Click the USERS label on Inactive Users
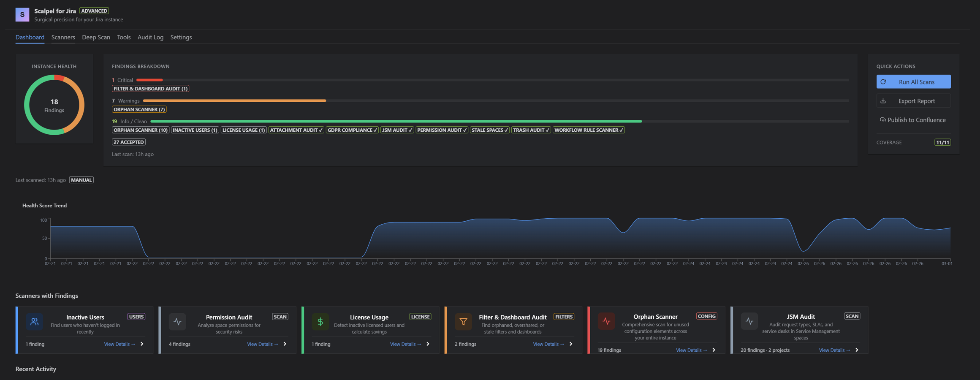The width and height of the screenshot is (980, 380). tap(136, 317)
